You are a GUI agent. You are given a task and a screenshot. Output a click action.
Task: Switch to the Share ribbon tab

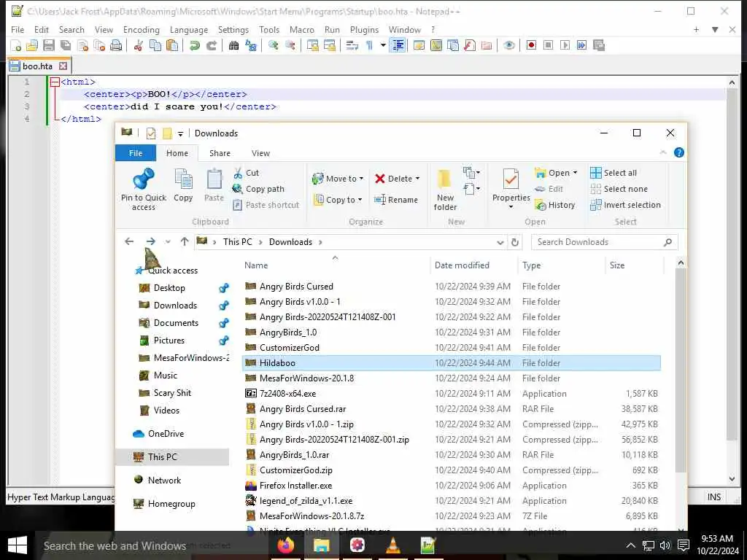220,153
